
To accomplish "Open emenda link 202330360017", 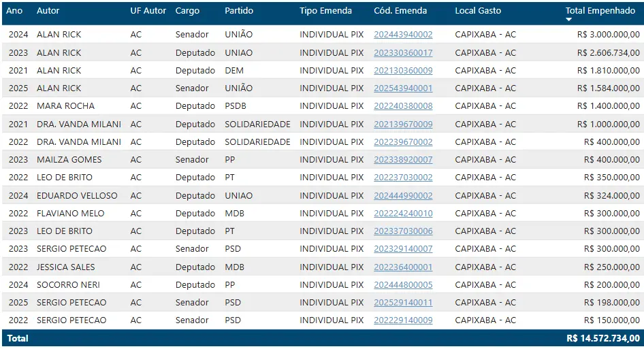I will 403,52.
